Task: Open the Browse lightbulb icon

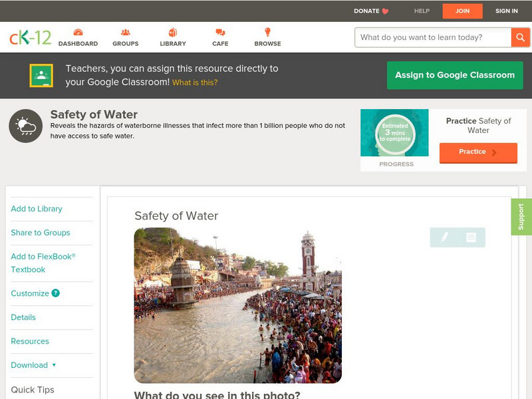Action: point(267,32)
